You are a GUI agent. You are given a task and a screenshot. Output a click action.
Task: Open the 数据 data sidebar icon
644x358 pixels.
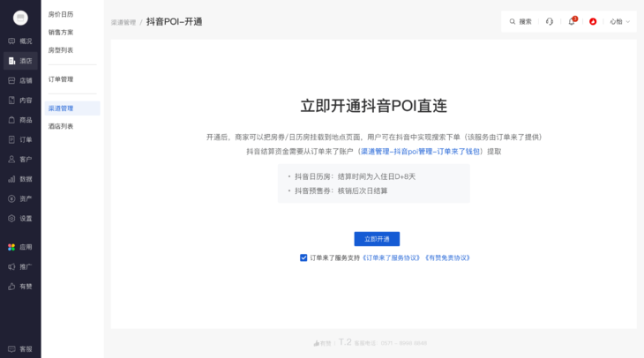tap(11, 179)
